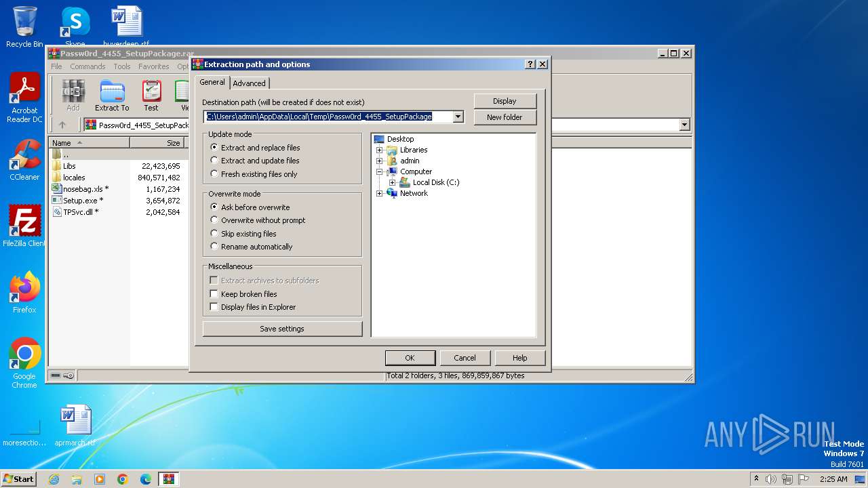Screen dimensions: 868x488
Task: Click New folder button
Action: 505,117
